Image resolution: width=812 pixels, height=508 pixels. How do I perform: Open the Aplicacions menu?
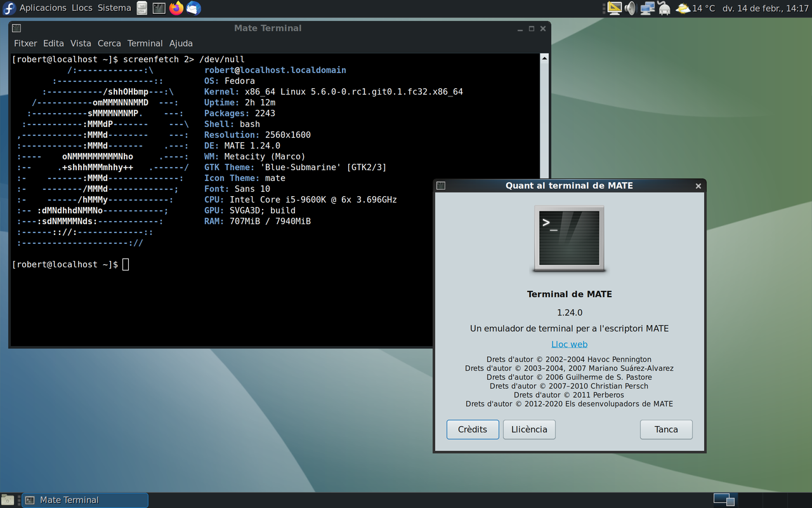[x=43, y=8]
